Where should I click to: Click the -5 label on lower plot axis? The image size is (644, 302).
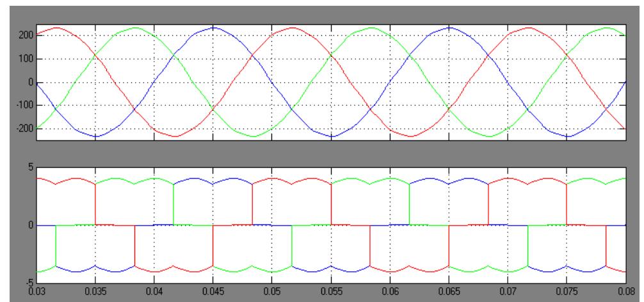pyautogui.click(x=29, y=284)
